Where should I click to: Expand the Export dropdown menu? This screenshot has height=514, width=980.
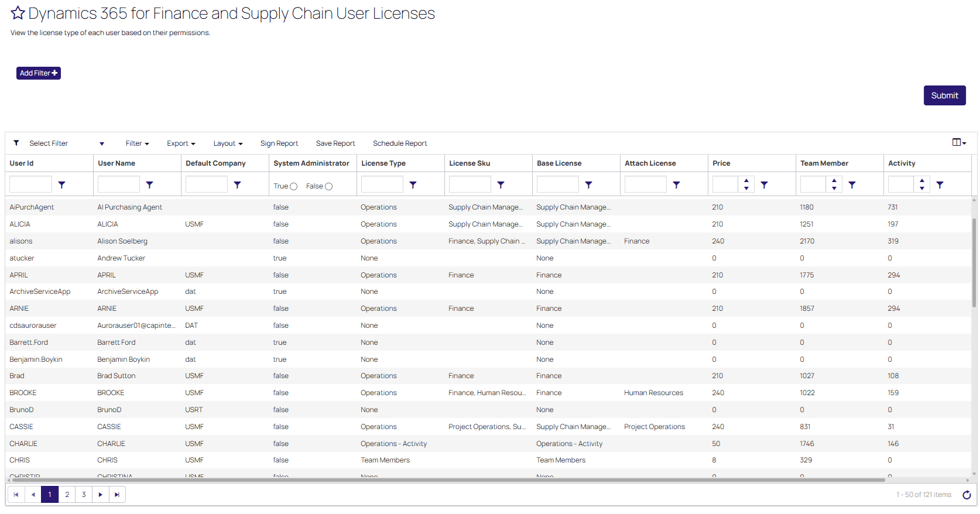coord(181,143)
